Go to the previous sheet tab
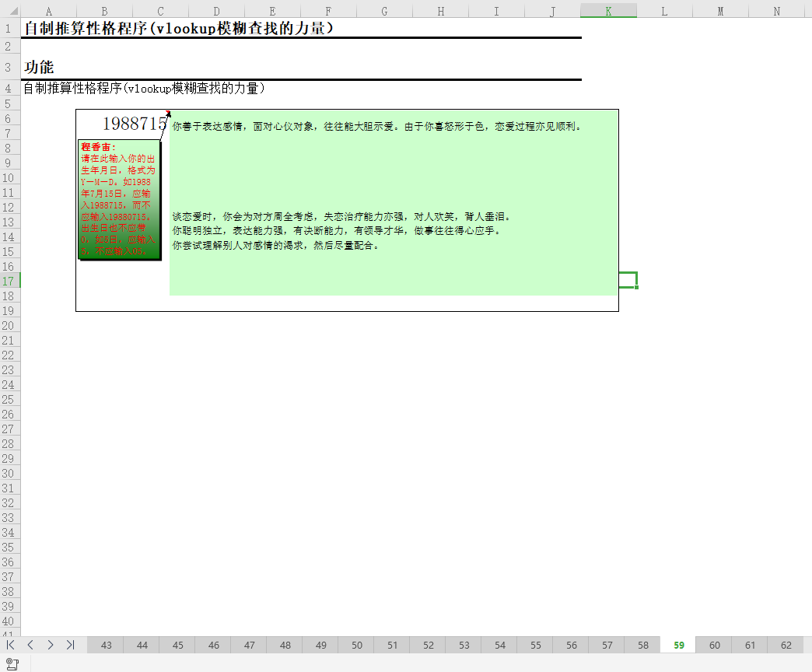 click(30, 645)
